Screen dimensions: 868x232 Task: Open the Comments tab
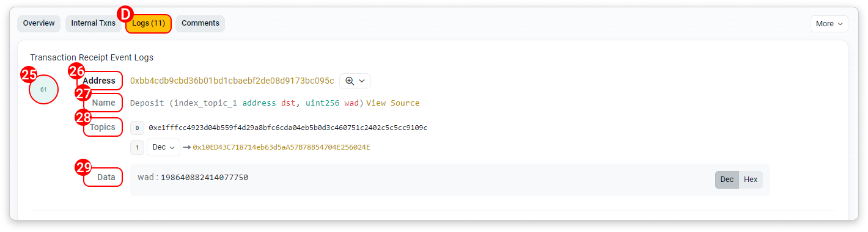(x=200, y=24)
